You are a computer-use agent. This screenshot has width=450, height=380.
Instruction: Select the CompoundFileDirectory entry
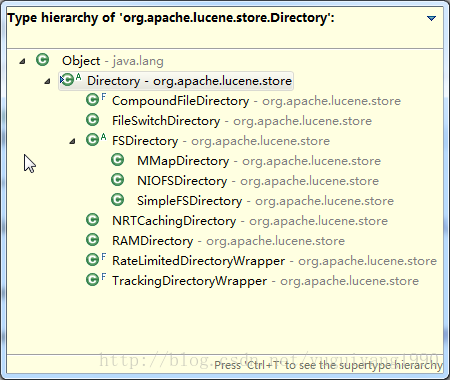click(x=256, y=101)
